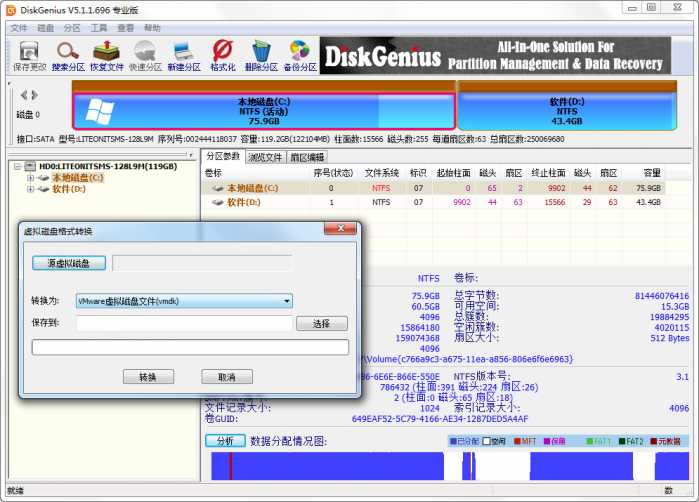Open the 文件 menu
The width and height of the screenshot is (699, 502).
coord(19,28)
